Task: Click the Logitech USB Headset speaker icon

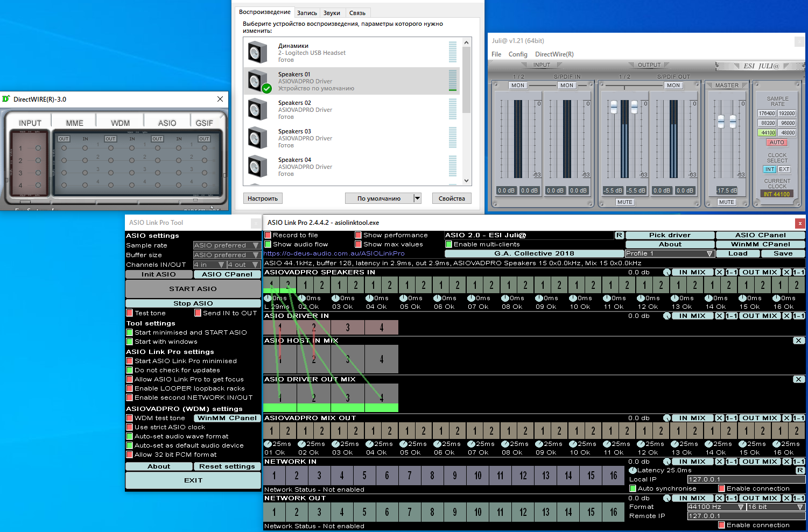Action: 257,53
